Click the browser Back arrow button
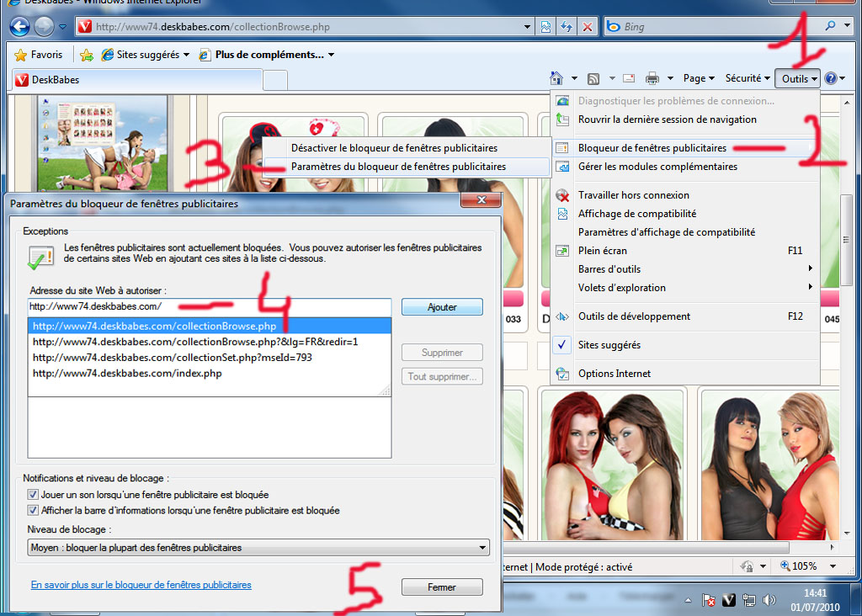862x616 pixels. [x=19, y=26]
